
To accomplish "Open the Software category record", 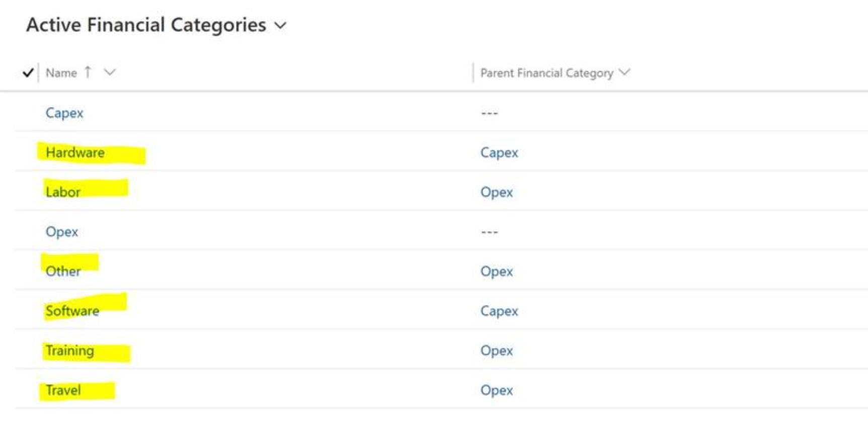I will coord(72,311).
